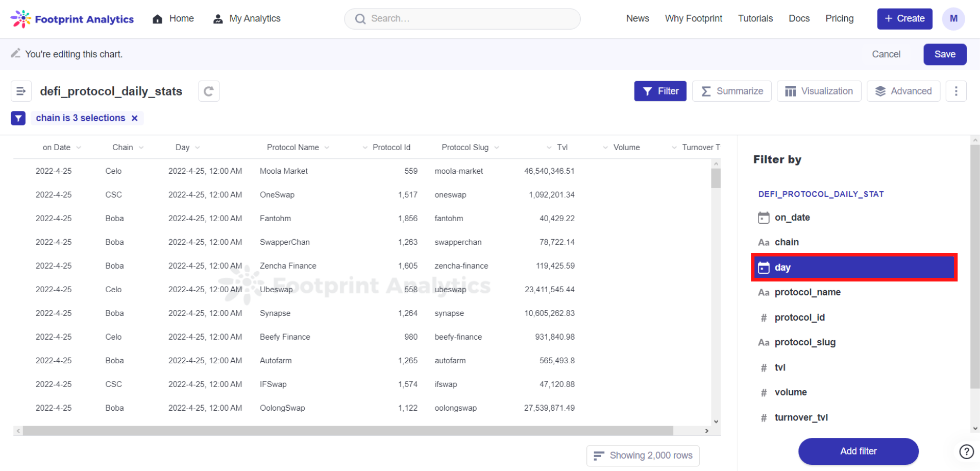Open the Turnover column header dropdown
Viewport: 980px width, 471px height.
tap(674, 148)
